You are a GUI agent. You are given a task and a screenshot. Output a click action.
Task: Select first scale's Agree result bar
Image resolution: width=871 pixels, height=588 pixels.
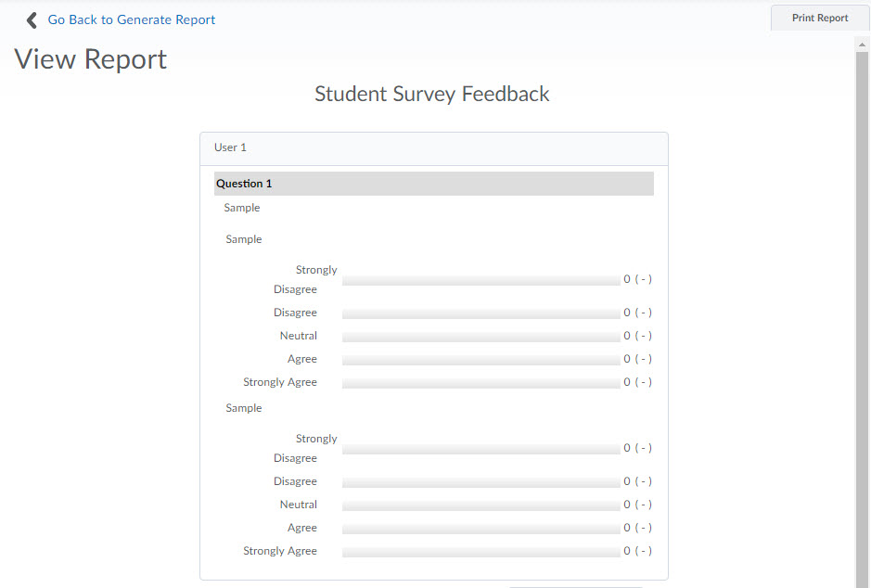480,360
